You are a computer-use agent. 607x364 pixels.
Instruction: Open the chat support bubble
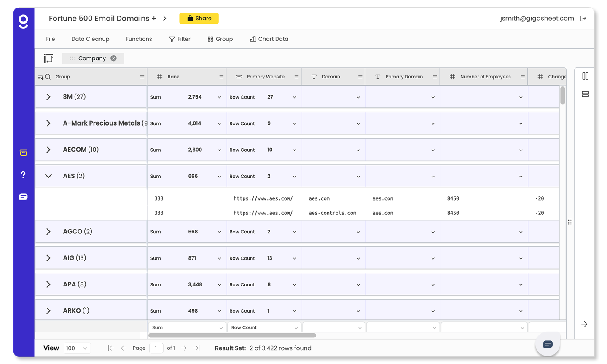547,344
